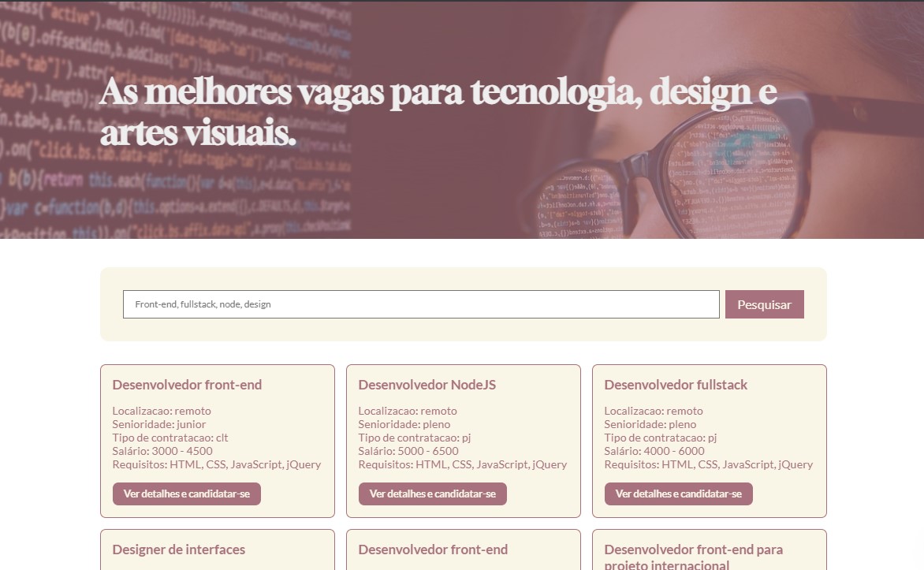Click 'Tipo de contratacao: pj' in fullstack card
This screenshot has height=570, width=924.
point(661,438)
